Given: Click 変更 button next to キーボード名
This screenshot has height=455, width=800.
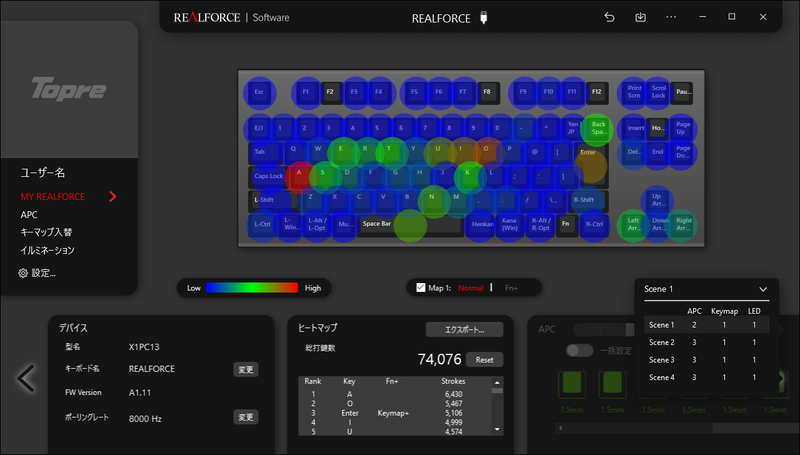Looking at the screenshot, I should 246,370.
